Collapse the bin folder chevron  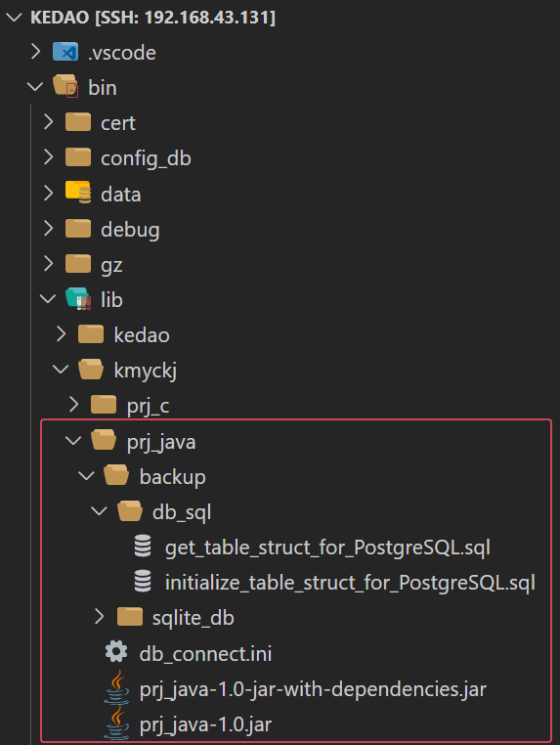[x=35, y=87]
